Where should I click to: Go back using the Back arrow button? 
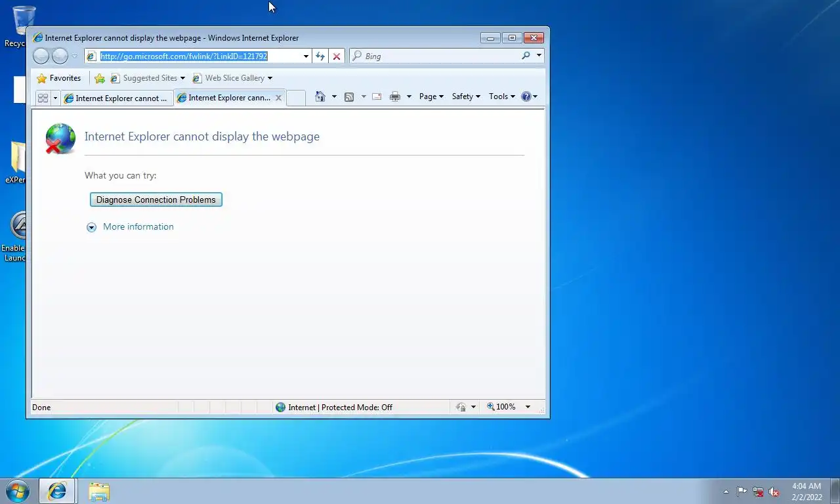coord(41,56)
